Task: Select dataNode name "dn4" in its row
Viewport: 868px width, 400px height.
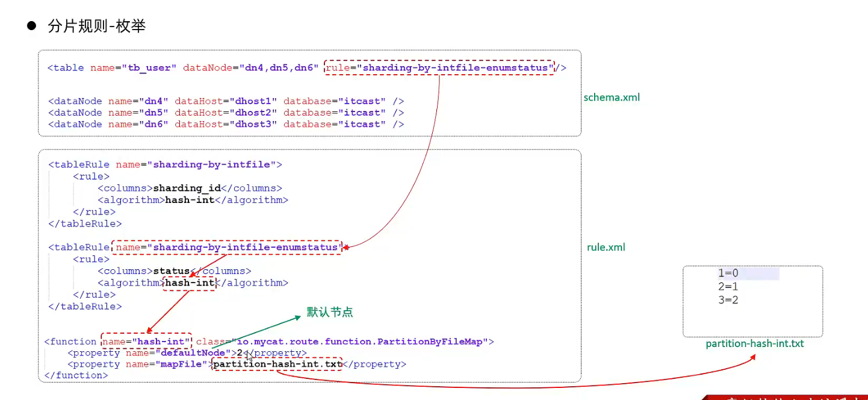Action: (x=154, y=101)
